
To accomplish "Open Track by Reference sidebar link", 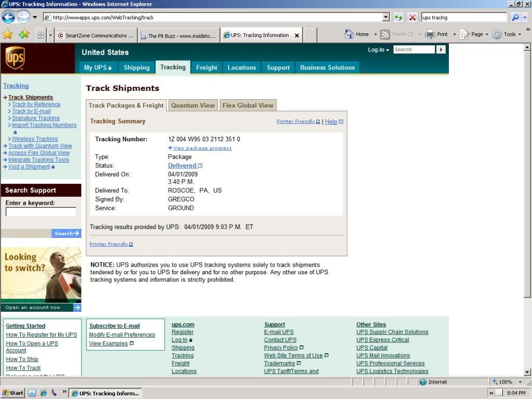I will (x=36, y=104).
